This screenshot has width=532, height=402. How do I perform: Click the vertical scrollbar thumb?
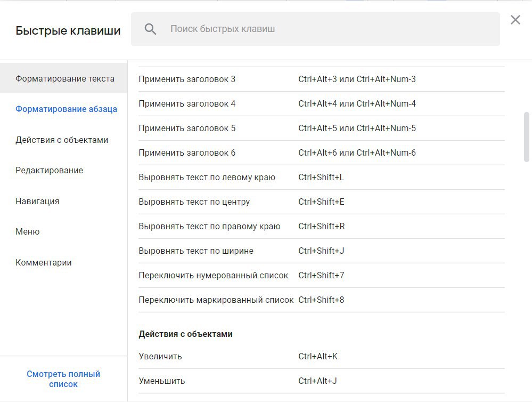tap(527, 136)
